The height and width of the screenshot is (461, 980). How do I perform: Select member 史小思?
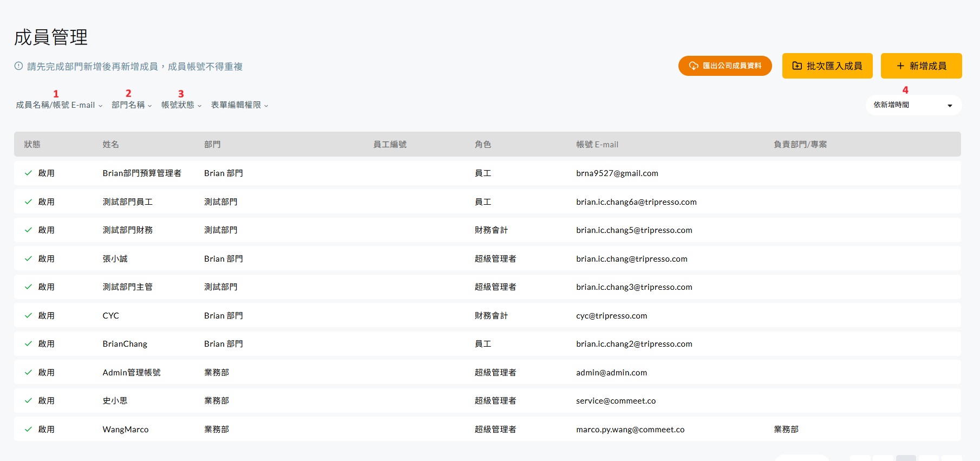115,401
